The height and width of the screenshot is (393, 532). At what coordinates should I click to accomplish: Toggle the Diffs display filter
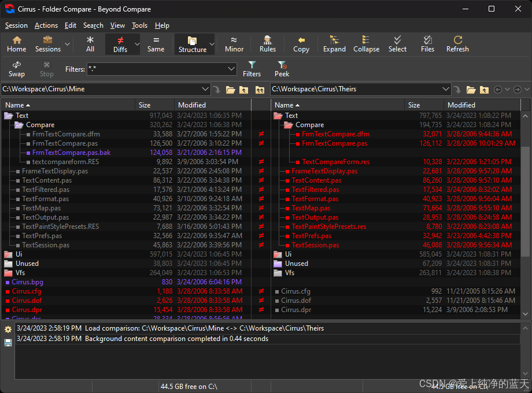120,45
